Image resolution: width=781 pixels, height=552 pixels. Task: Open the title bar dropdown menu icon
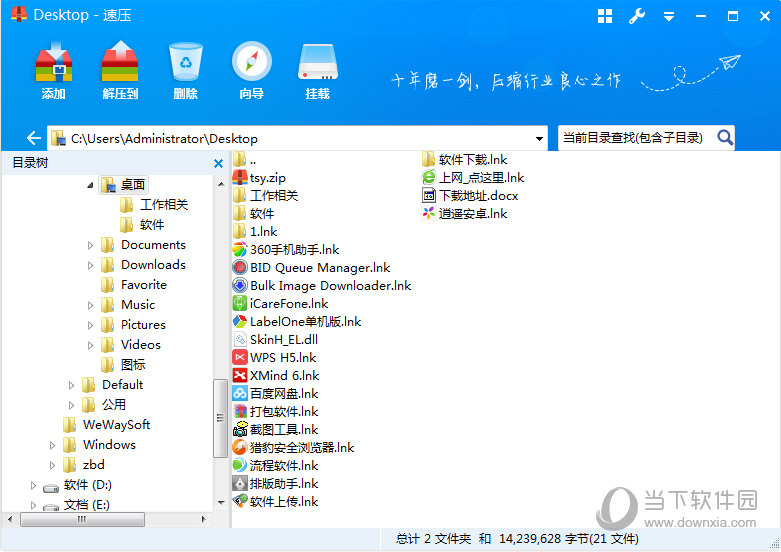pos(669,16)
